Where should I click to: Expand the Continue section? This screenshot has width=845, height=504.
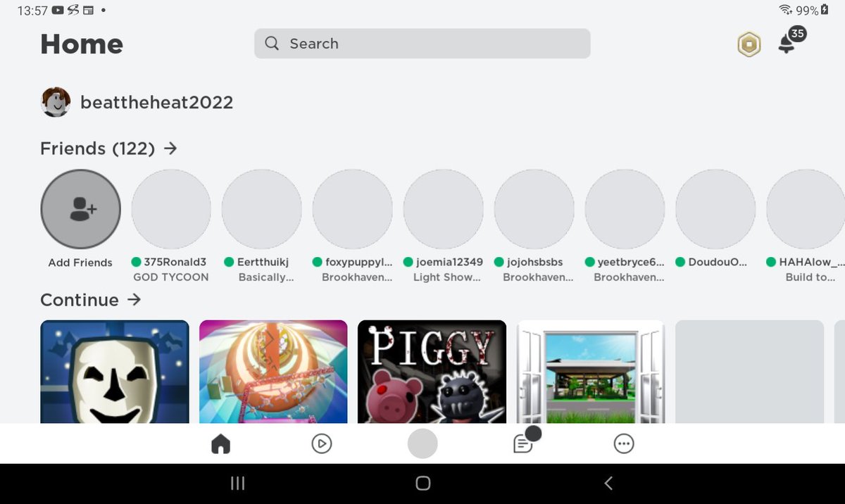[90, 300]
